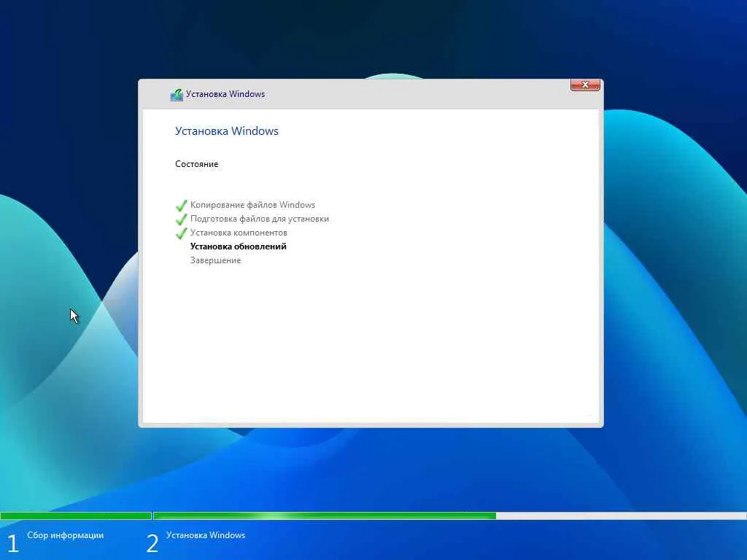Click the checkmark next to Копирование файлов Windows
This screenshot has width=747, height=560.
pyautogui.click(x=181, y=206)
